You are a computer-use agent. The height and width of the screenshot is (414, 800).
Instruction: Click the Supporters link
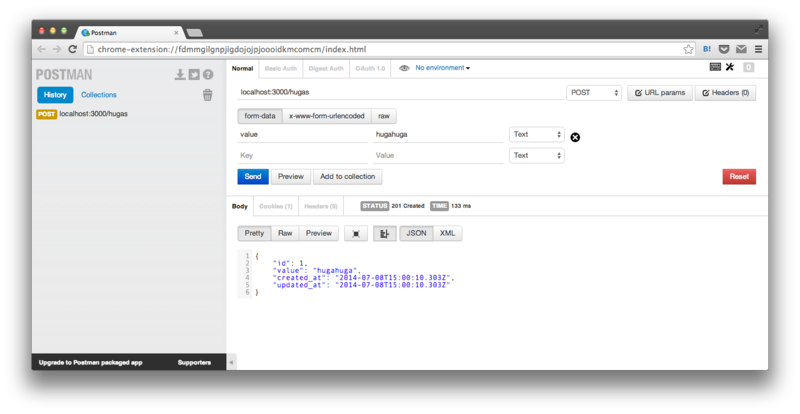click(x=194, y=362)
